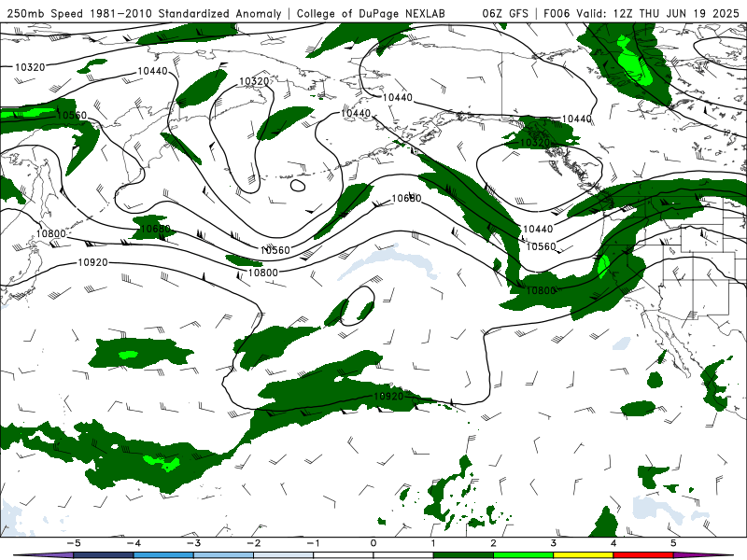Click the legend tick label -4
747x560 pixels.
point(134,543)
